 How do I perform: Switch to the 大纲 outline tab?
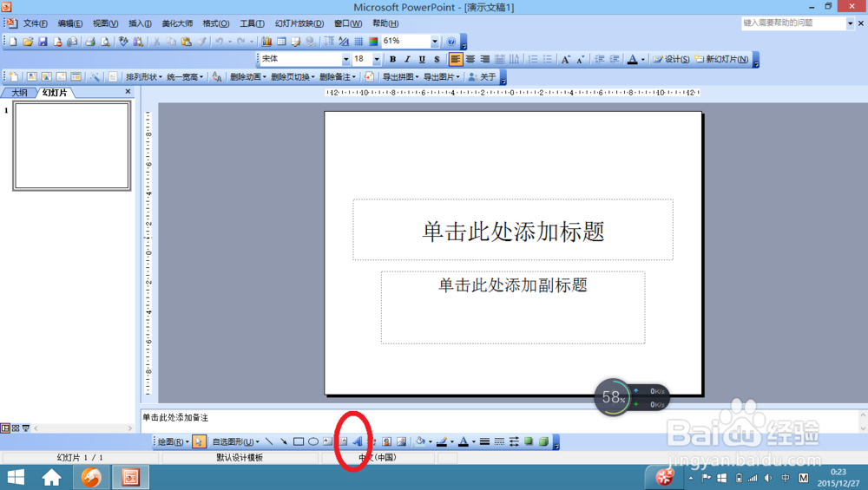[19, 92]
